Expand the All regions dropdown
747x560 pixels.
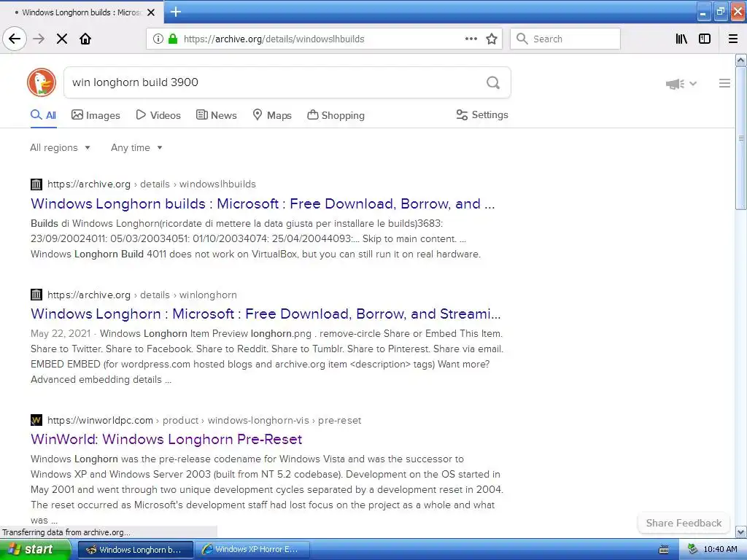click(x=60, y=147)
